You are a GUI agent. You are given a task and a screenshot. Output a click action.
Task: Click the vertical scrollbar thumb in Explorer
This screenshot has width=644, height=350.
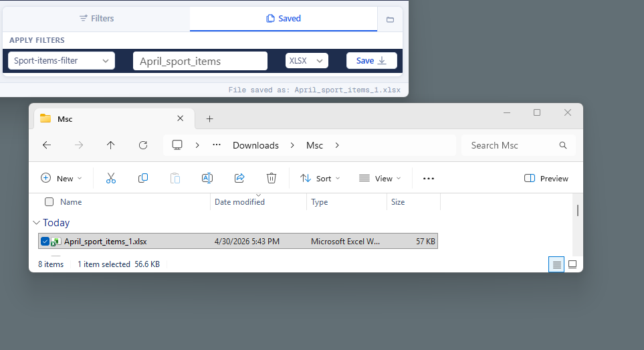[x=578, y=210]
